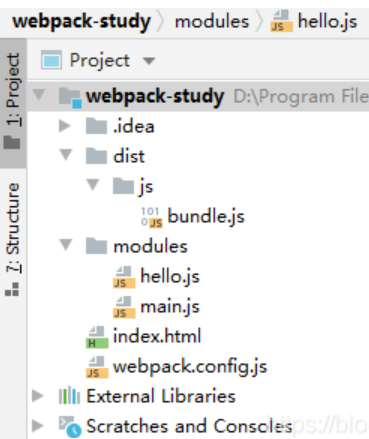Expand the .idea folder arrow
Screen dimensions: 369x439
(x=65, y=126)
